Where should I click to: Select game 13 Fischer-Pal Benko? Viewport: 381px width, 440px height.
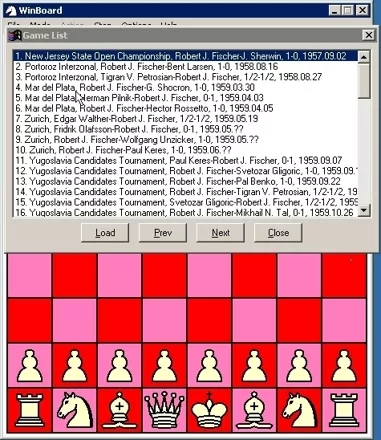[186, 181]
